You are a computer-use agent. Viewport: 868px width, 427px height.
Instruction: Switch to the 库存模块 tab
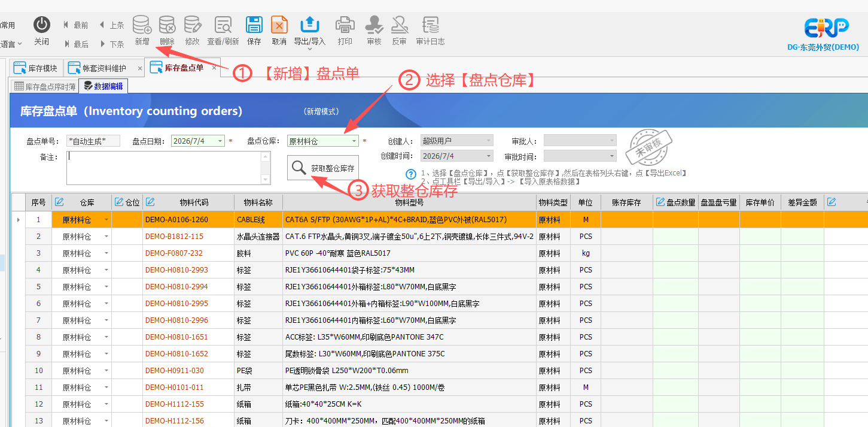pos(36,68)
